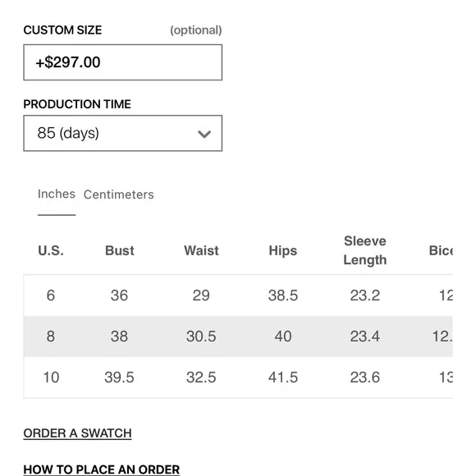The width and height of the screenshot is (476, 476).
Task: Open the ORDER A SWATCH link
Action: [77, 433]
